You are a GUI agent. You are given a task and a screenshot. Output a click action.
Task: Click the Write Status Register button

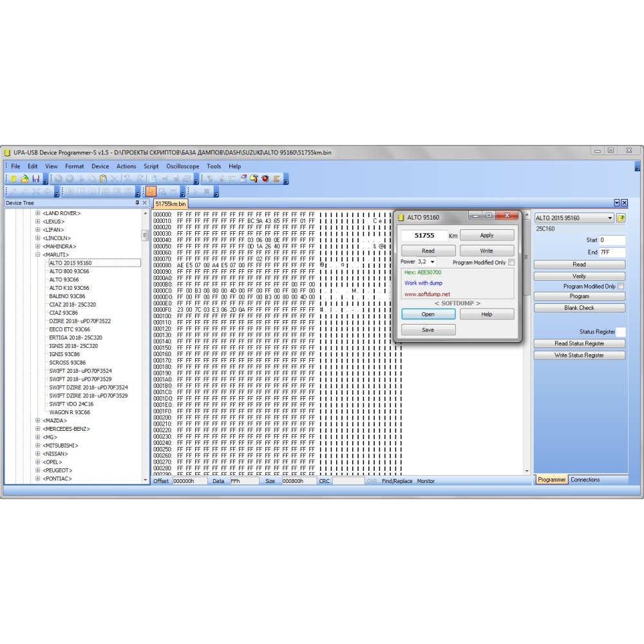579,355
